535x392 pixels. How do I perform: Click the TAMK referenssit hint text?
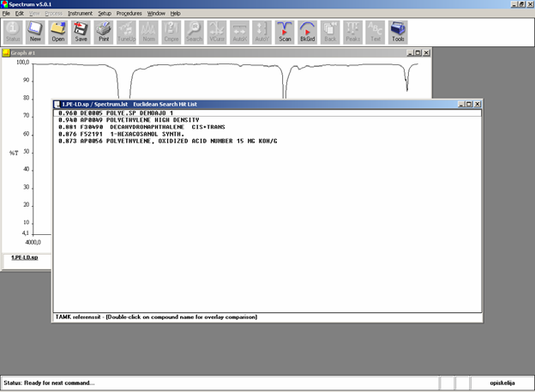point(156,317)
